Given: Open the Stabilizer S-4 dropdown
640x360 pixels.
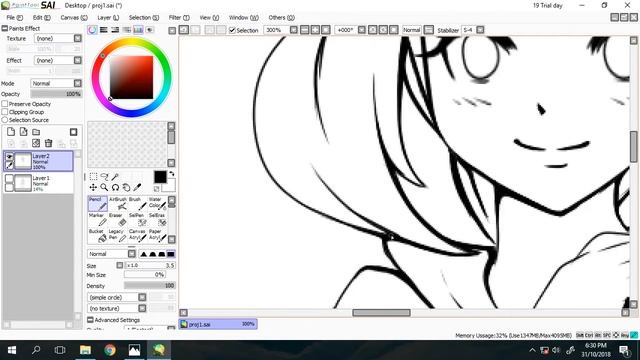Looking at the screenshot, I should (x=480, y=30).
